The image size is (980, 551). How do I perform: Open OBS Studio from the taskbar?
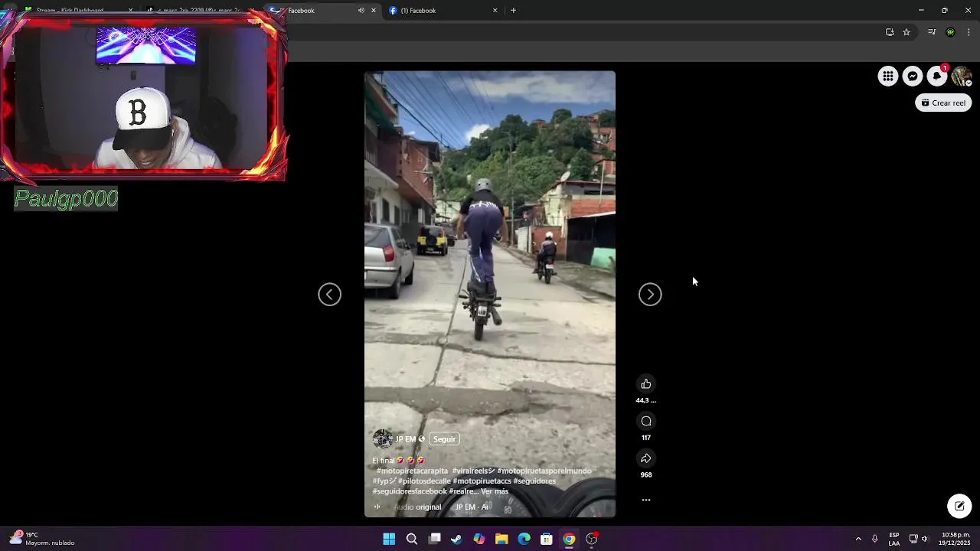click(x=592, y=539)
